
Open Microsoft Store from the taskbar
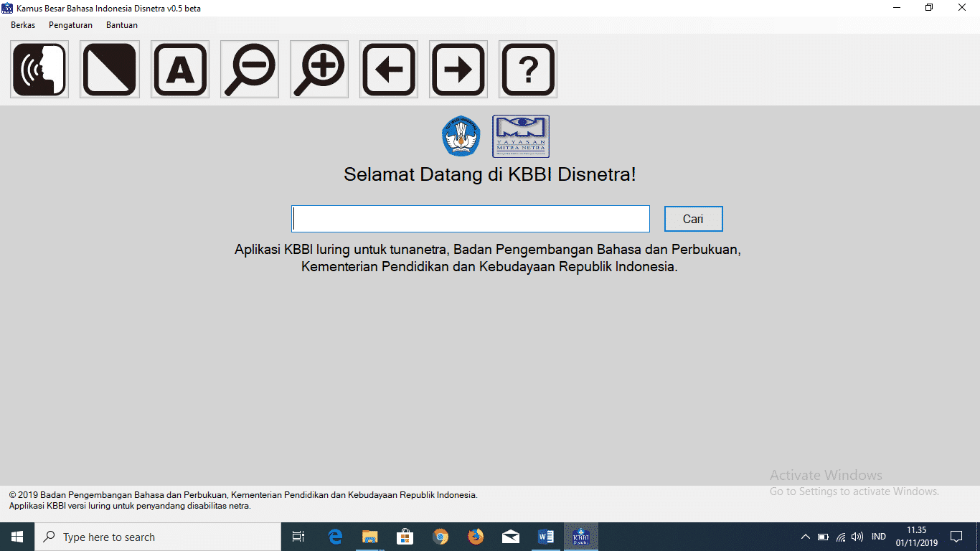click(x=405, y=537)
